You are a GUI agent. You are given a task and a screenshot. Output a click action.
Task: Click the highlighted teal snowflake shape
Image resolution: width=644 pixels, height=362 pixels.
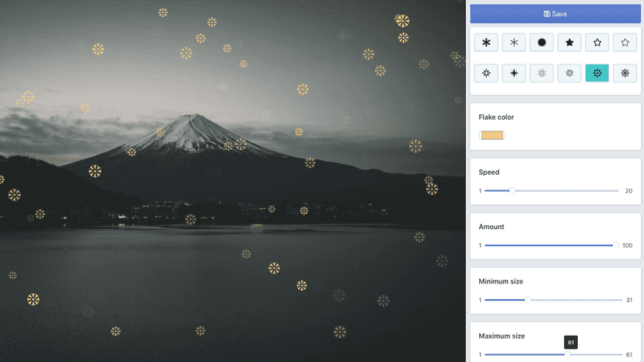[597, 73]
